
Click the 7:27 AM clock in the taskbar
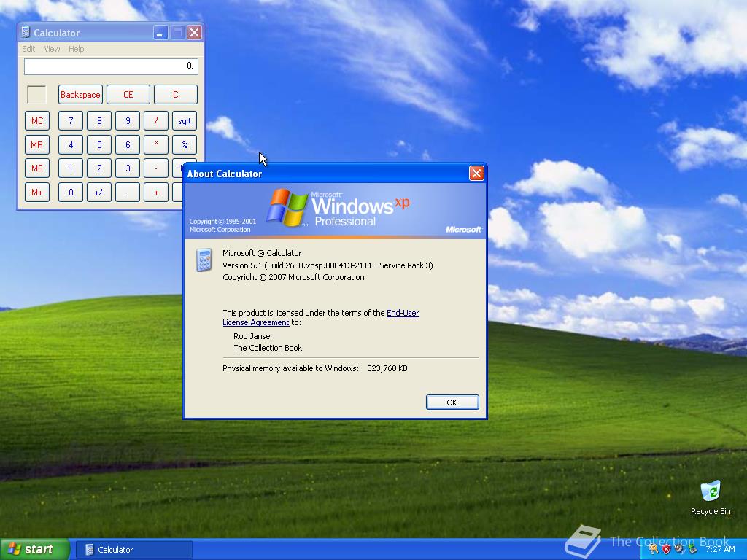(720, 549)
